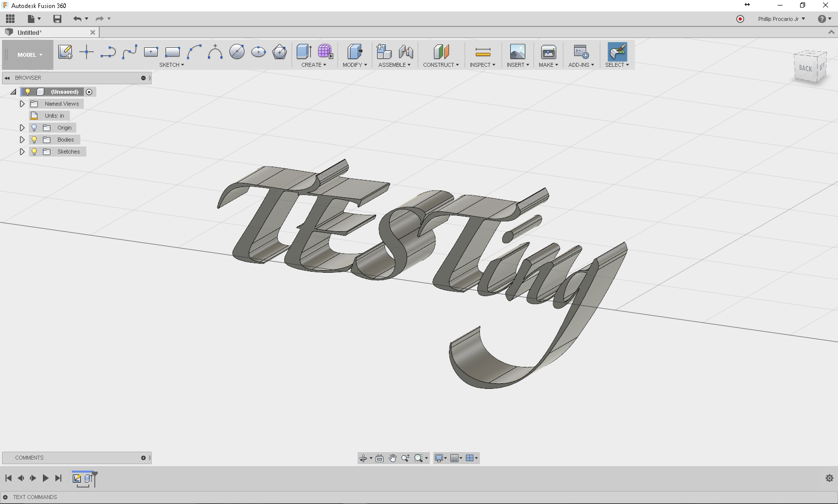Screen dimensions: 838x504
Task: Open the File menu dropdown
Action: pyautogui.click(x=34, y=19)
